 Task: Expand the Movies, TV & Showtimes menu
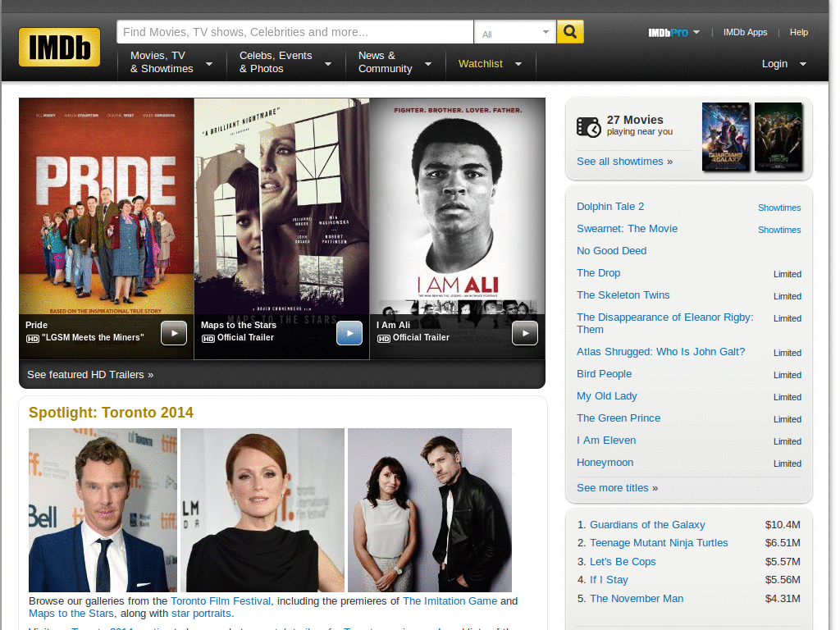171,62
